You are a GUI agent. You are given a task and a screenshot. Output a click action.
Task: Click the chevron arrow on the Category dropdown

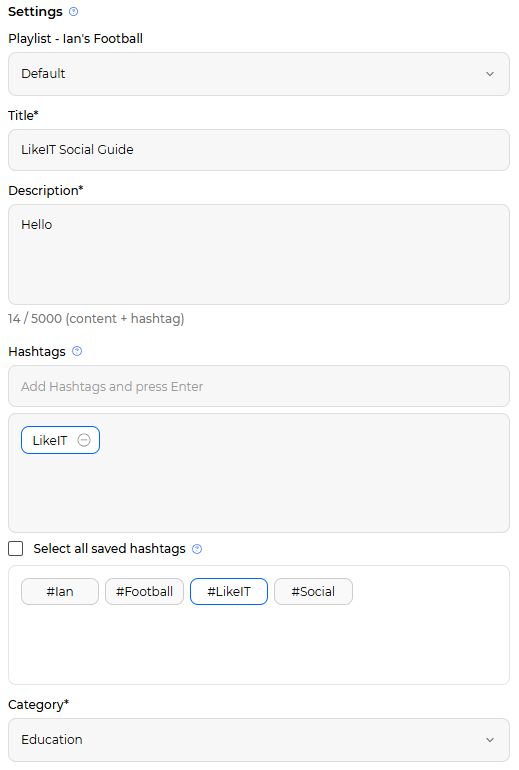(490, 740)
